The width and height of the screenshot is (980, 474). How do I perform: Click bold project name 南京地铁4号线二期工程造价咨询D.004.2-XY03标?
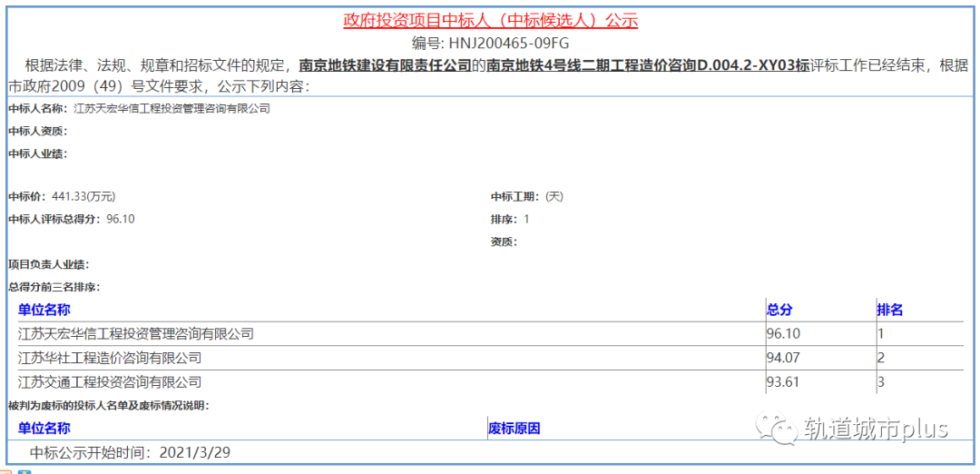[x=648, y=65]
